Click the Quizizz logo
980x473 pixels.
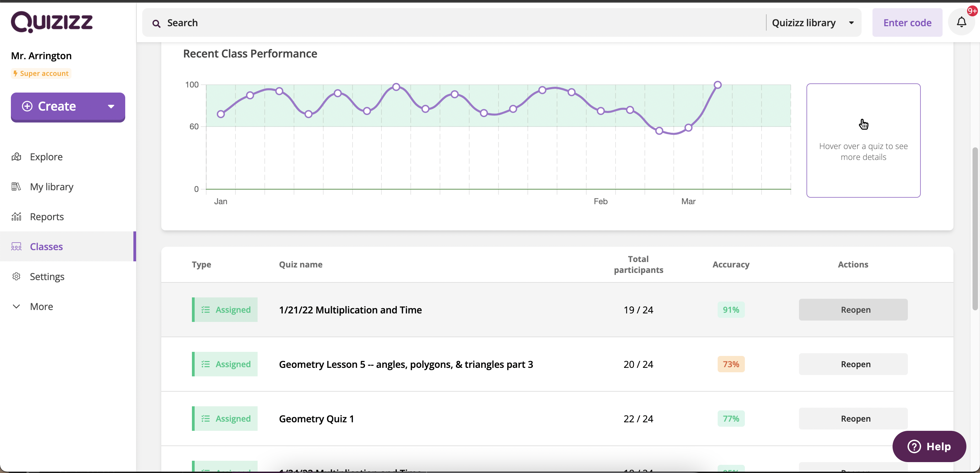coord(52,22)
